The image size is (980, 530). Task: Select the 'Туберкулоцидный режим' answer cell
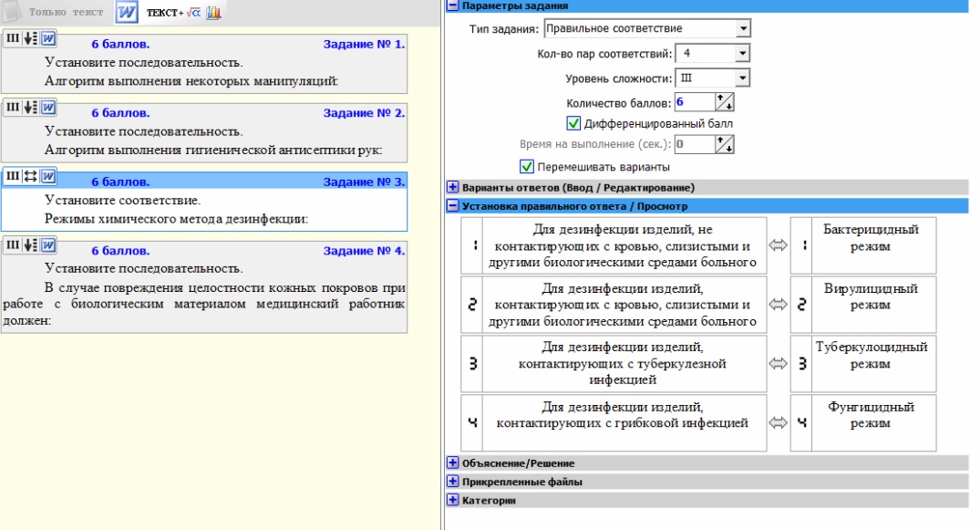(873, 363)
